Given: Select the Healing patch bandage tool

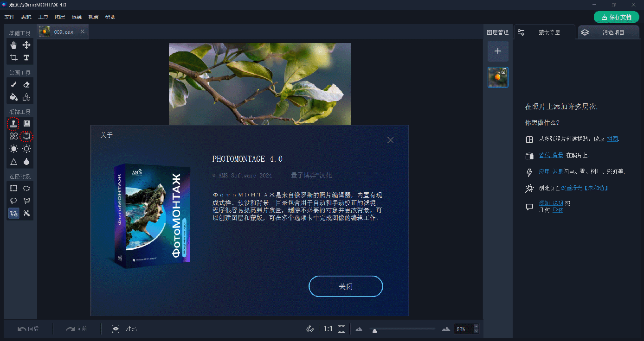Looking at the screenshot, I should point(14,136).
